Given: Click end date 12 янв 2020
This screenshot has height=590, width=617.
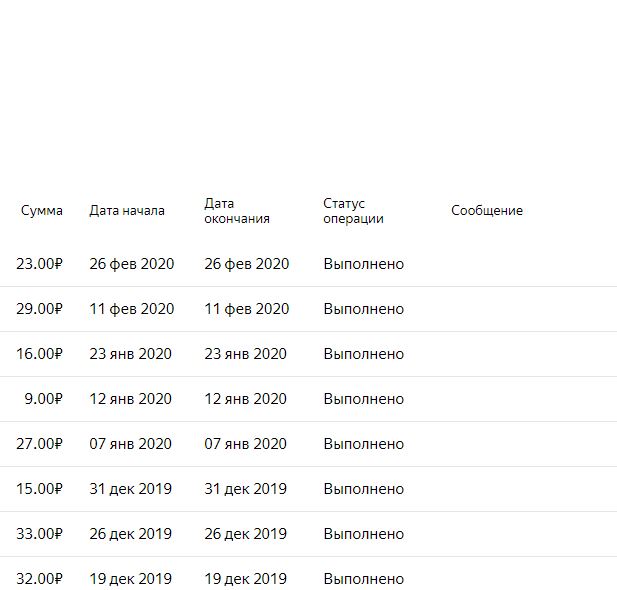Looking at the screenshot, I should click(245, 399).
